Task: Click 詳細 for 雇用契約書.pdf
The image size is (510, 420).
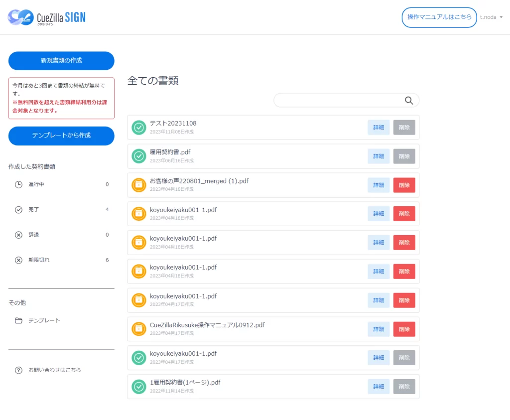Action: [x=379, y=156]
